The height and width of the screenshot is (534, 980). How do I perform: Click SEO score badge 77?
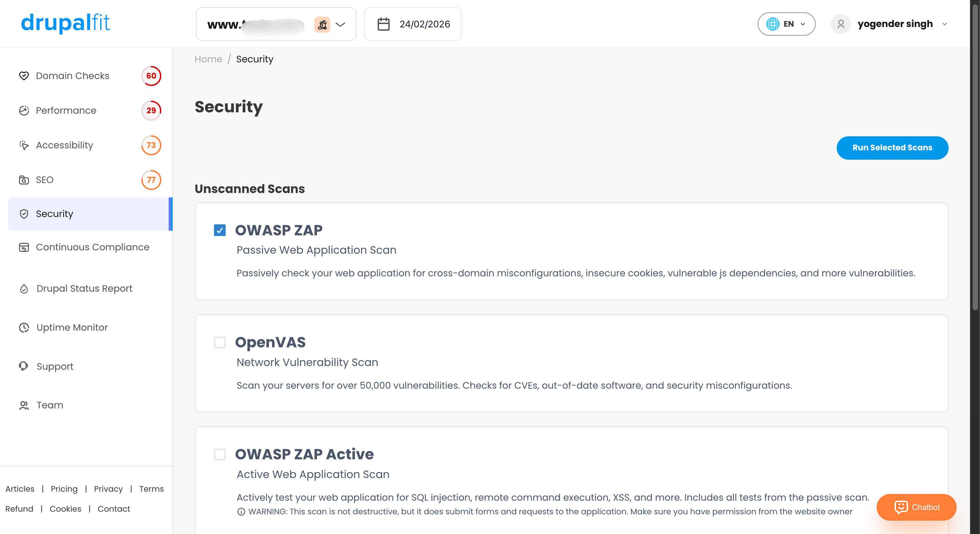coord(151,180)
